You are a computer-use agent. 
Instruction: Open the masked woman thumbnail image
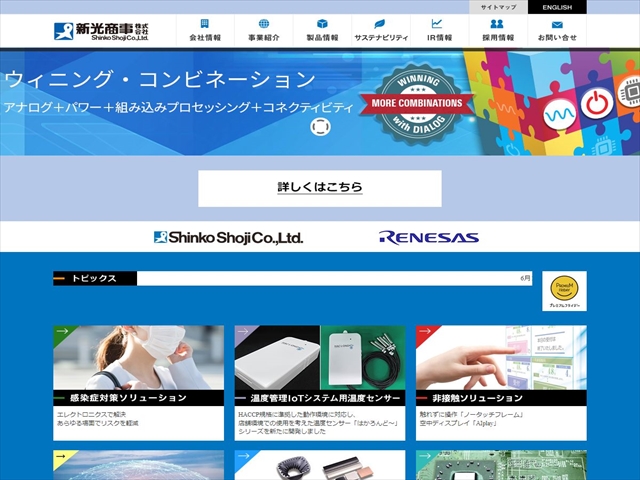click(x=138, y=358)
